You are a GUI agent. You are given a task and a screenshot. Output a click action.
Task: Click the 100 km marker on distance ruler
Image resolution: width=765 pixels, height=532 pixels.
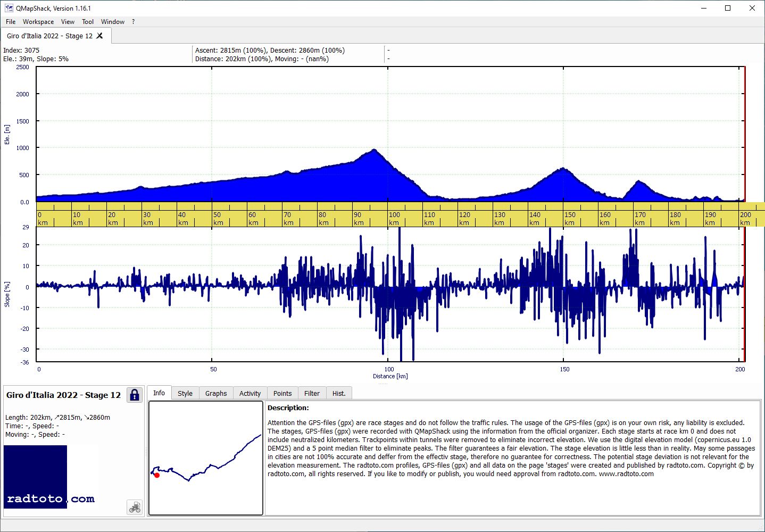[x=394, y=219]
